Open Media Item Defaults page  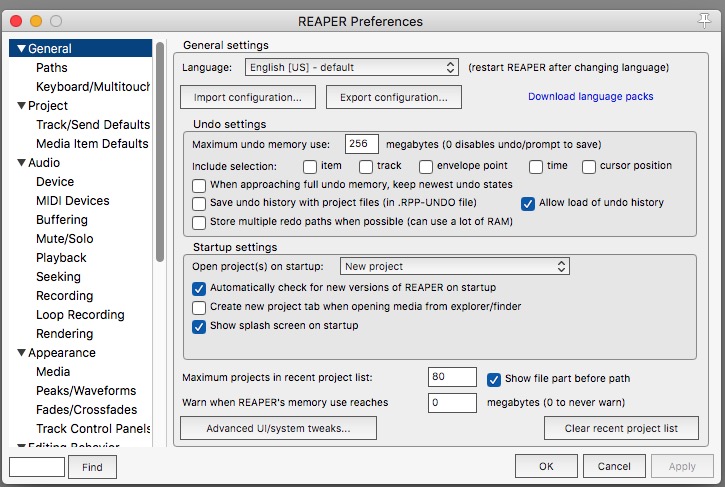[92, 143]
